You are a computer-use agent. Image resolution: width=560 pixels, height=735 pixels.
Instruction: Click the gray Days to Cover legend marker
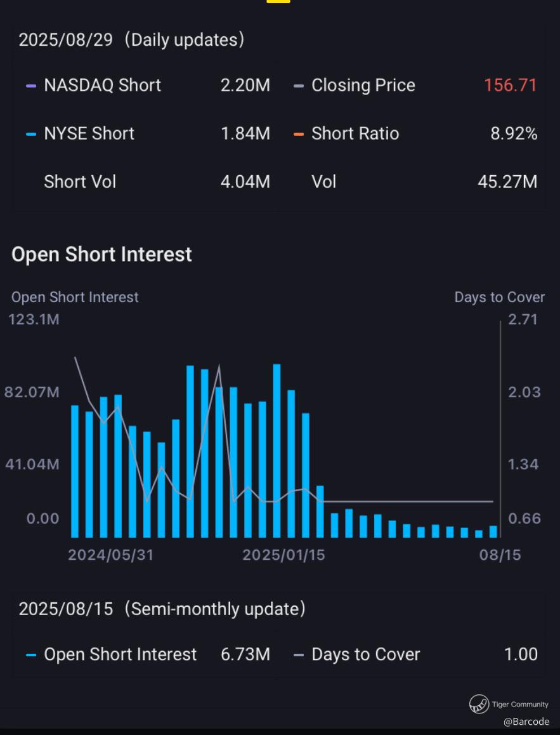click(299, 655)
